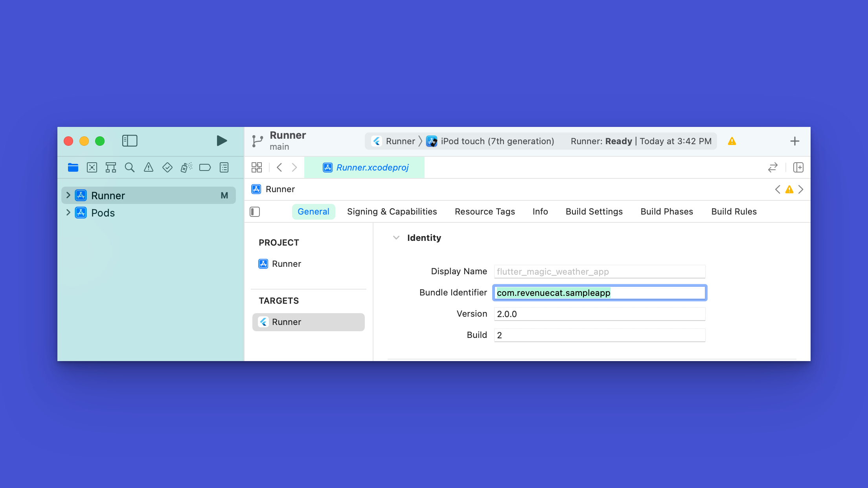
Task: Click the main branch label
Action: pyautogui.click(x=280, y=147)
